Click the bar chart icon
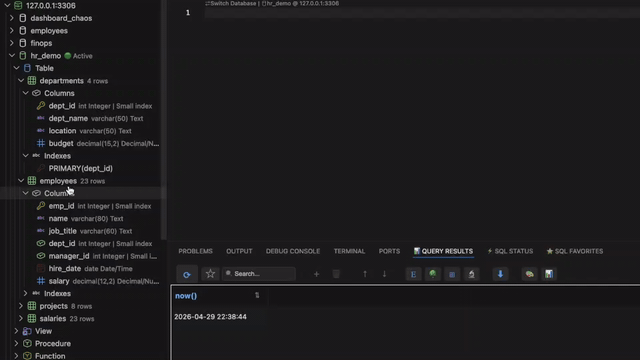Screen dimensions: 640x360 (549, 274)
